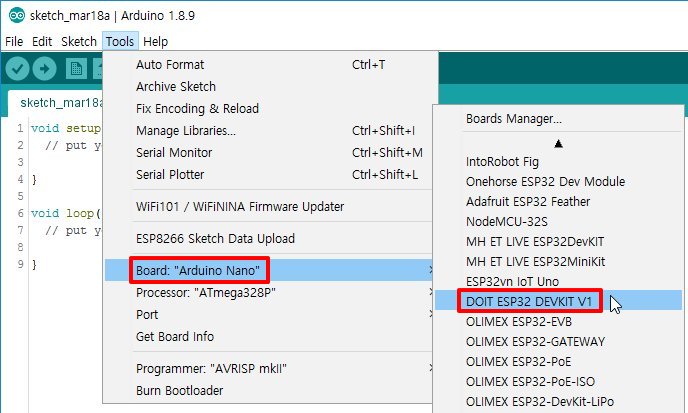688x413 pixels.
Task: Select OLIMEX ESP32-EVB board
Action: 558,322
